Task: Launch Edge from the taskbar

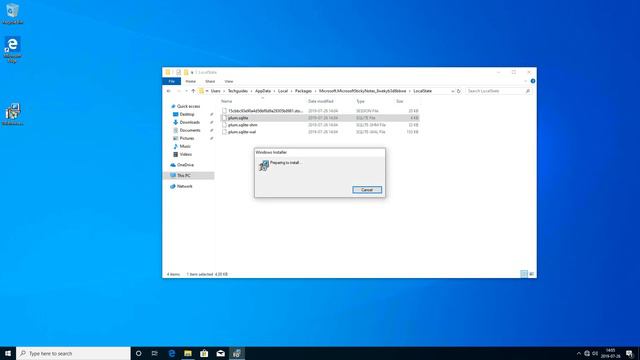Action: tap(171, 353)
